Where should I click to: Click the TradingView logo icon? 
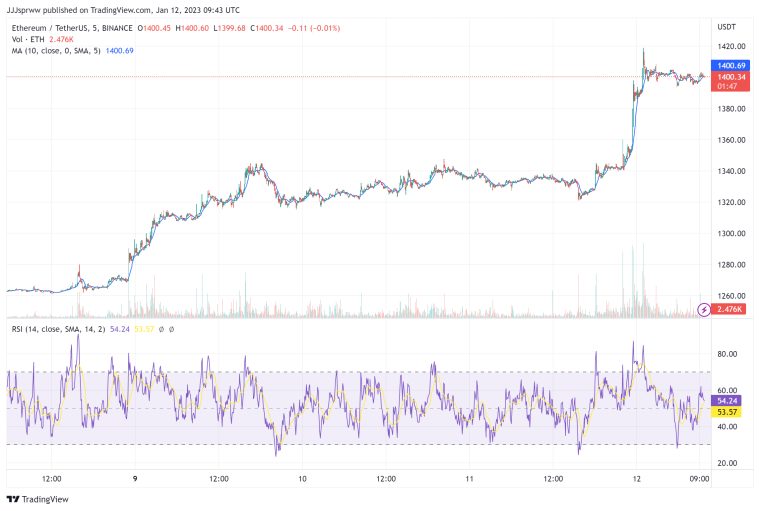[x=13, y=499]
